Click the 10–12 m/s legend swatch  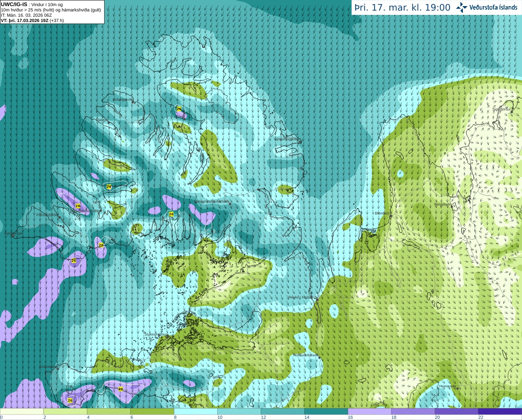point(239,411)
